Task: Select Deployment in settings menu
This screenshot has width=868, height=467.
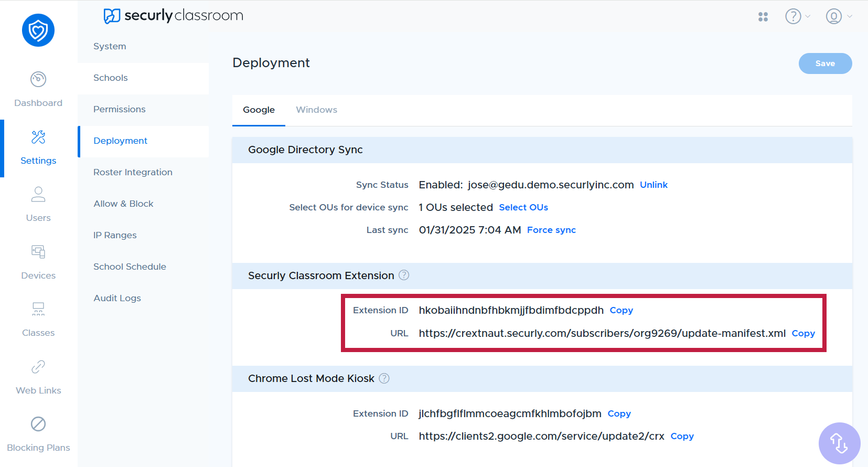Action: coord(143,141)
